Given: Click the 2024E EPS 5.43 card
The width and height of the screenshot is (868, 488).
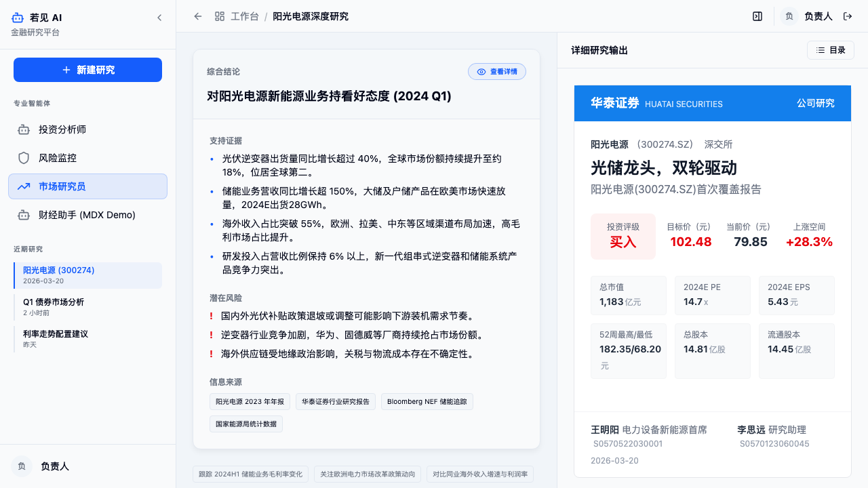Looking at the screenshot, I should pos(797,296).
